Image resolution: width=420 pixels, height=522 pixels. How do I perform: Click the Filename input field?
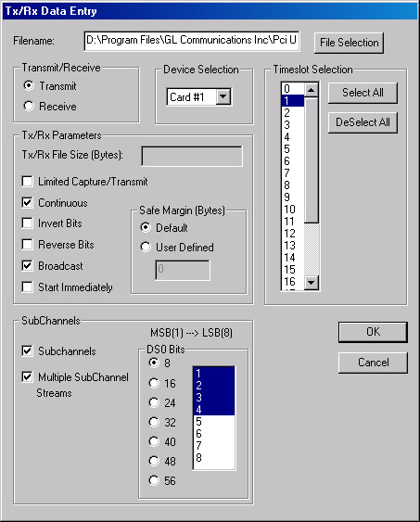click(192, 41)
